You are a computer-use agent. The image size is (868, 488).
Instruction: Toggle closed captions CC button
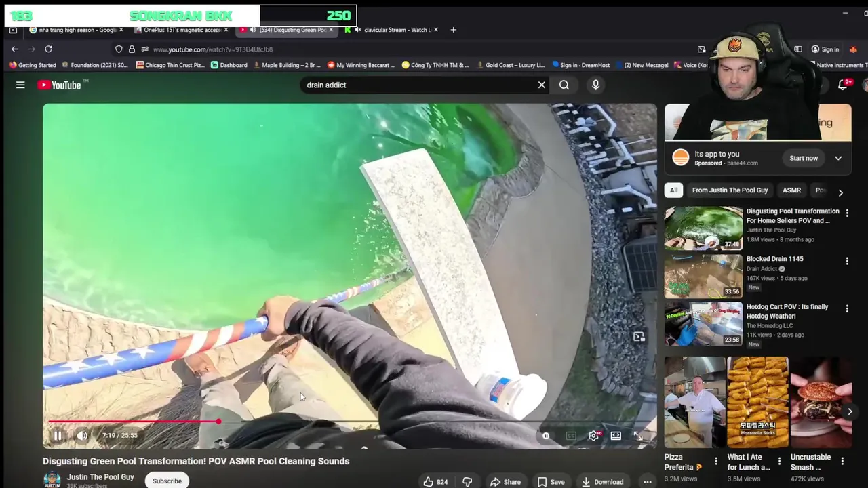571,436
